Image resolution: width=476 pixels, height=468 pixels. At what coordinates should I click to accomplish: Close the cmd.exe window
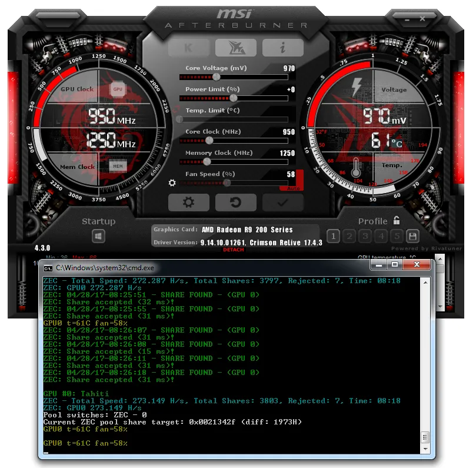pyautogui.click(x=417, y=265)
